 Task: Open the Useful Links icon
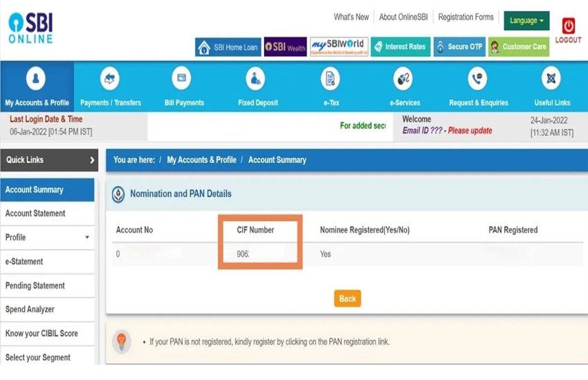(x=551, y=79)
